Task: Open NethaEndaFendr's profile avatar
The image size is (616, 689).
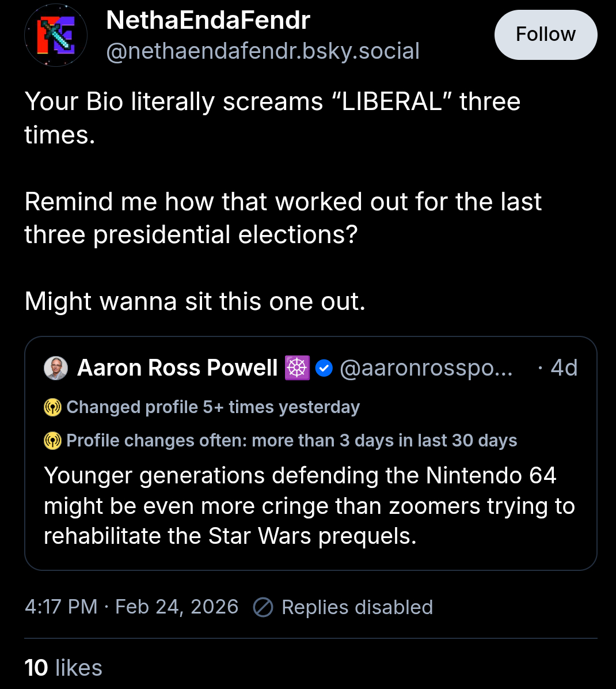Action: pyautogui.click(x=56, y=35)
